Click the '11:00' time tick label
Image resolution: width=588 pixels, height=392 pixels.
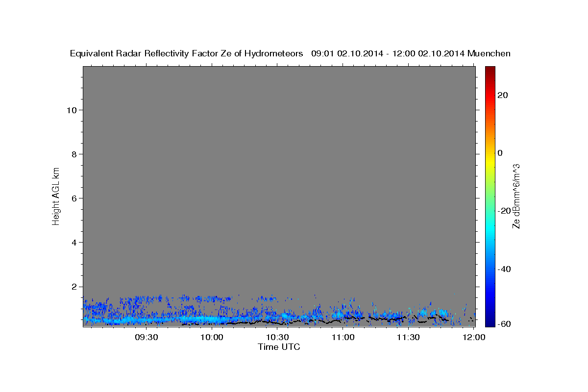click(x=343, y=337)
